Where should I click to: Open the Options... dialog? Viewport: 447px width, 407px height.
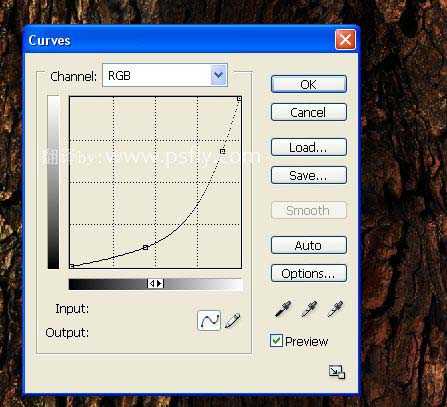pos(309,273)
